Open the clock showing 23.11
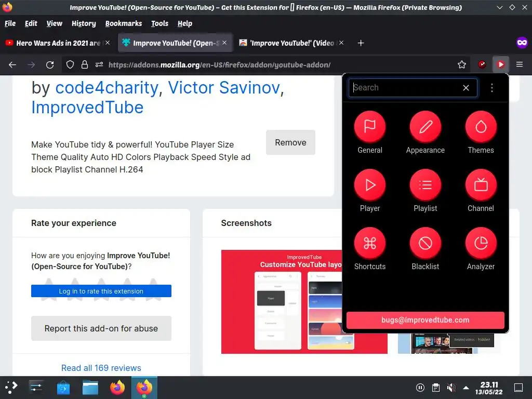The height and width of the screenshot is (399, 532). (x=489, y=388)
